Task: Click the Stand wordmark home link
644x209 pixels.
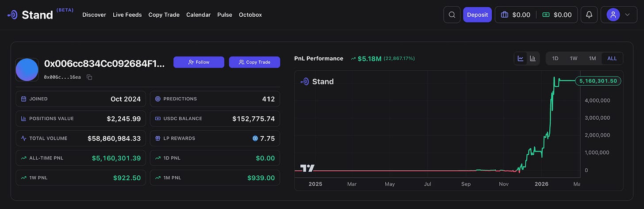Action: coord(37,15)
